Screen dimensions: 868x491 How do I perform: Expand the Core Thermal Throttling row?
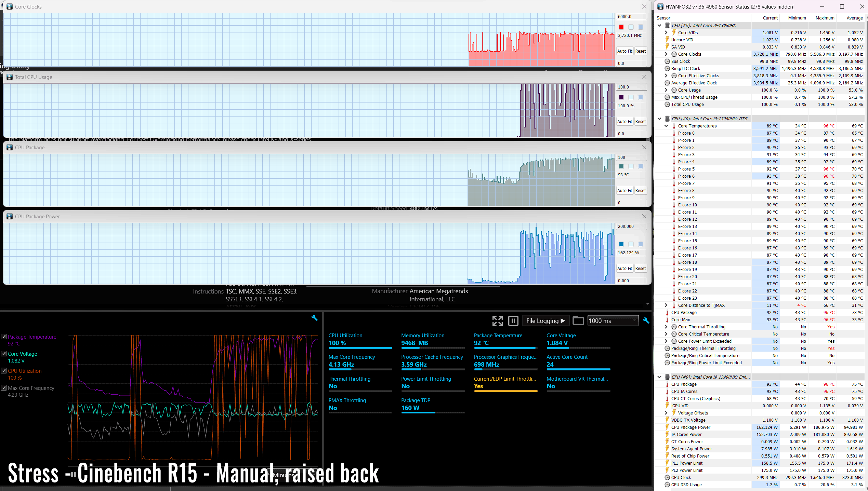(x=666, y=327)
